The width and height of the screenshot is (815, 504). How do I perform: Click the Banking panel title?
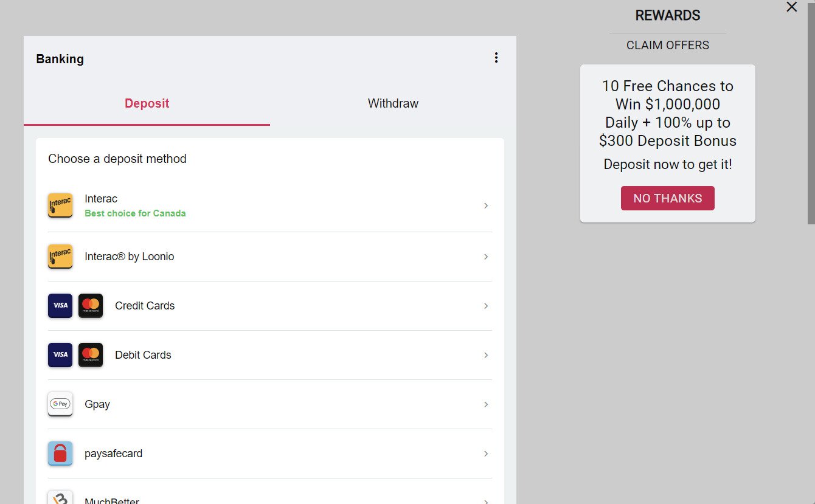[60, 59]
